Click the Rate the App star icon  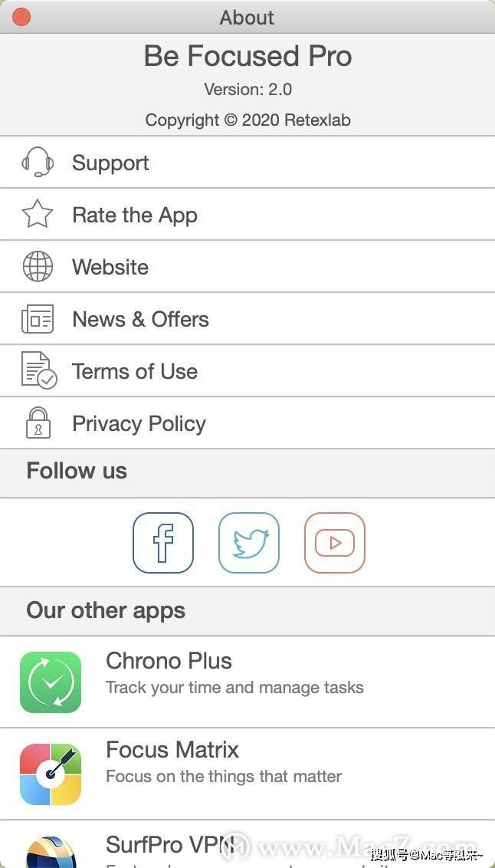click(38, 215)
